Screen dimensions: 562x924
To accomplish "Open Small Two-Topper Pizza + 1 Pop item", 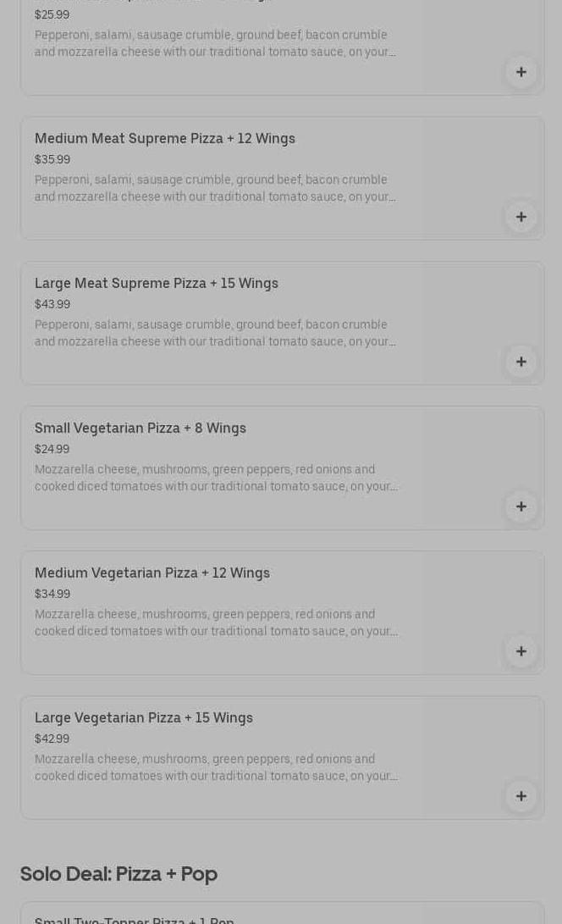I will tap(135, 919).
